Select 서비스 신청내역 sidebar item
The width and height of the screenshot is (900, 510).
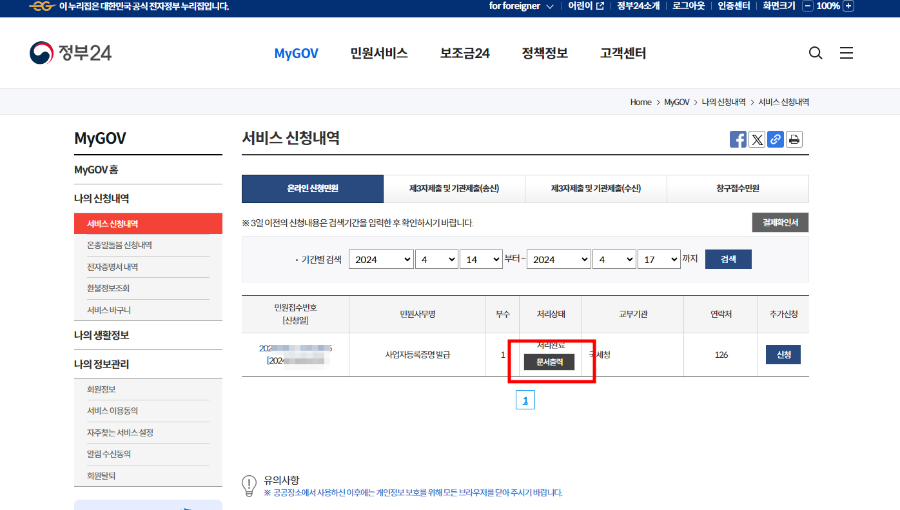click(148, 224)
